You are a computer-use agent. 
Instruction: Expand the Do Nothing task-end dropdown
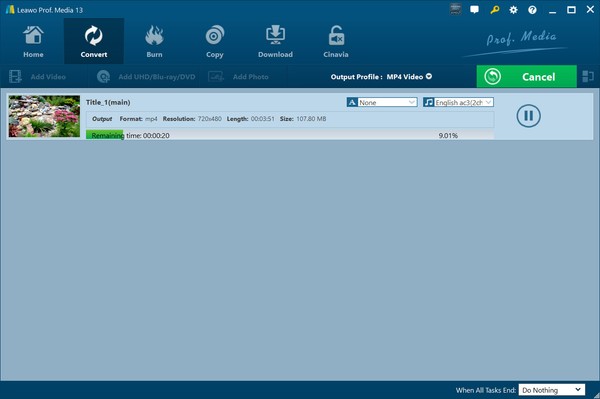(551, 390)
